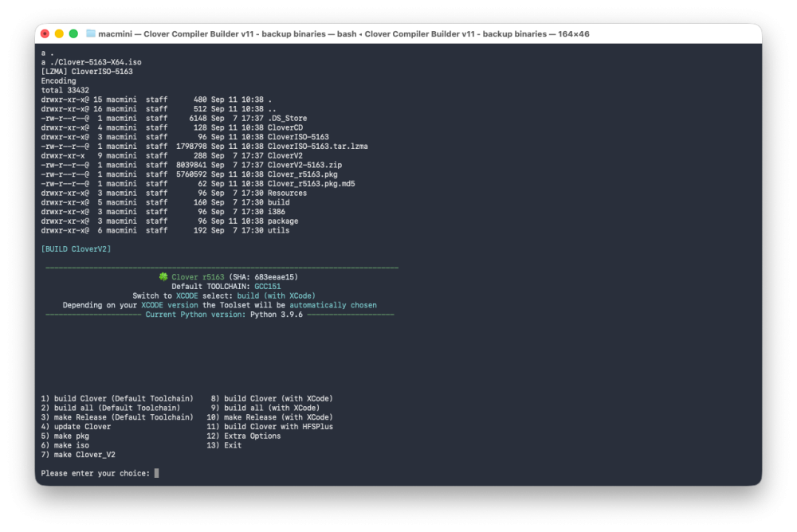Click file name 'CloverISO-5163.tar.lzma'
This screenshot has height=532, width=797.
318,147
